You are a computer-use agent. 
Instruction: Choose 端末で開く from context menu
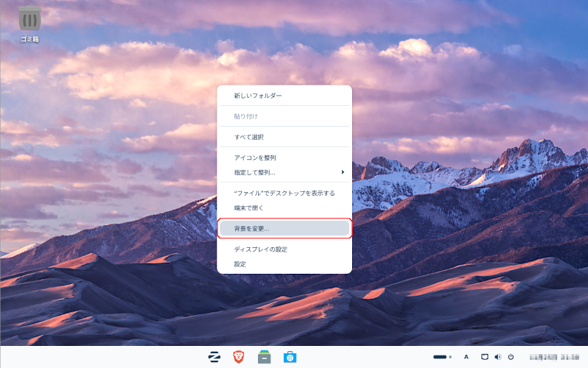(284, 208)
